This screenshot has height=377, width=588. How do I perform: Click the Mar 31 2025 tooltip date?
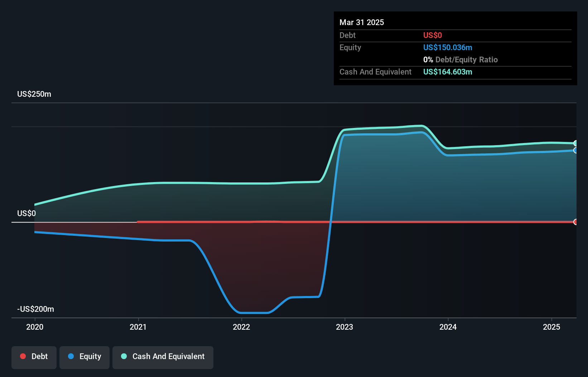click(362, 22)
